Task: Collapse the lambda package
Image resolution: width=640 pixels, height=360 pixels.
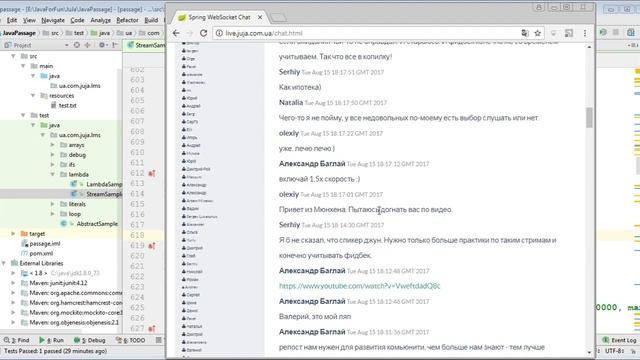Action: [x=53, y=174]
